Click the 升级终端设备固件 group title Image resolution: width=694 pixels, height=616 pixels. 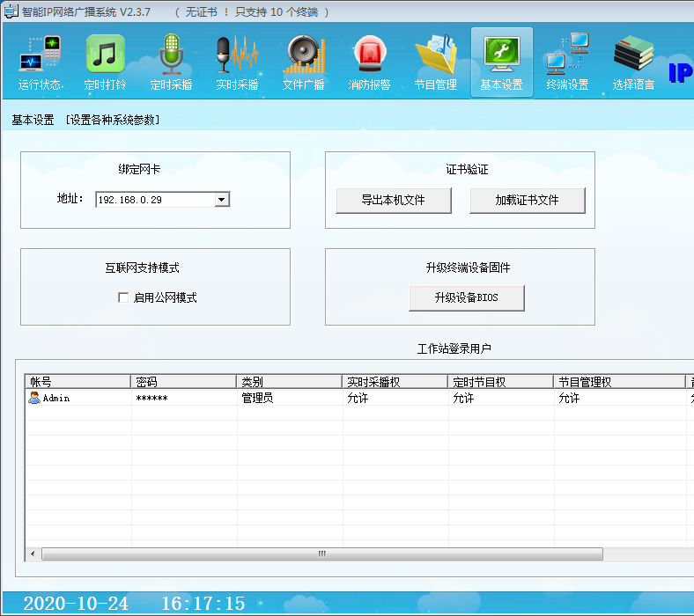pyautogui.click(x=468, y=268)
